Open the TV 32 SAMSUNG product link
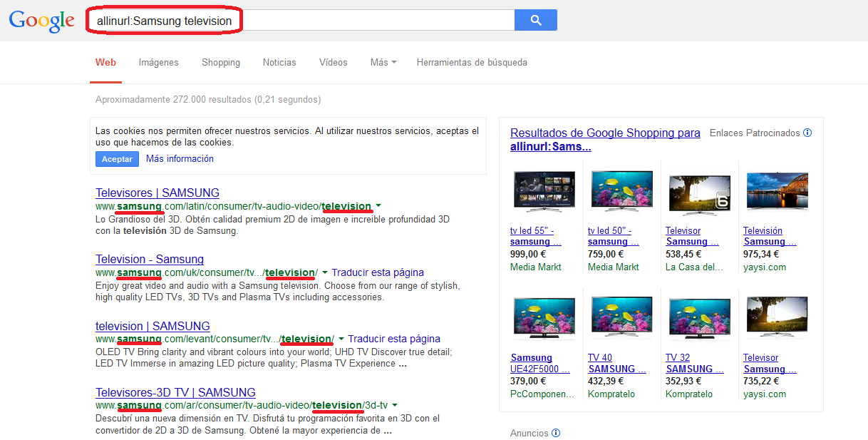The width and height of the screenshot is (868, 440). coord(694,363)
